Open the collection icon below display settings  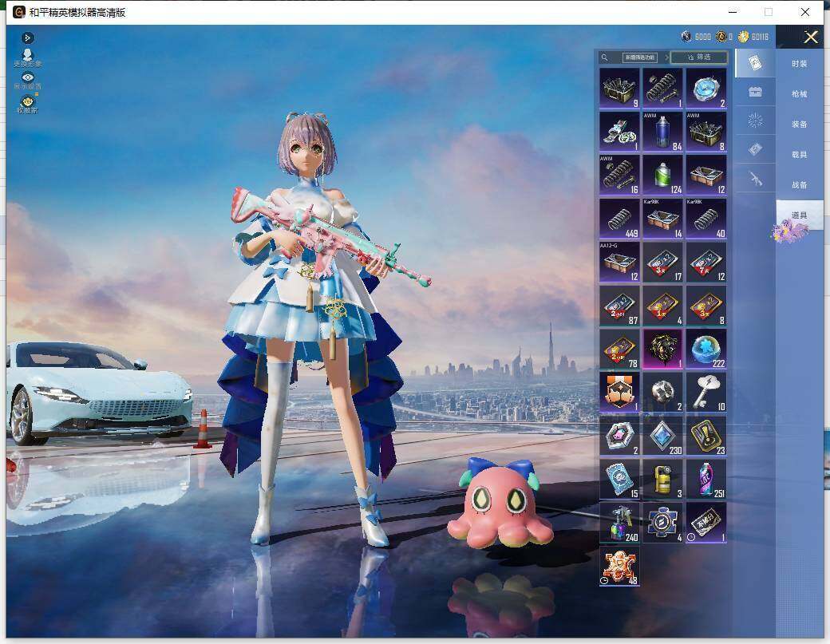[27, 104]
